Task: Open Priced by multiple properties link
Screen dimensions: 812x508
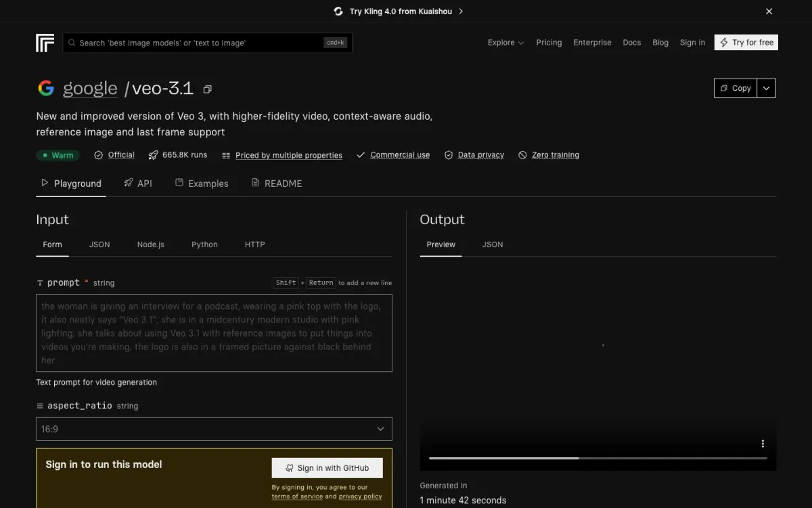Action: (289, 155)
